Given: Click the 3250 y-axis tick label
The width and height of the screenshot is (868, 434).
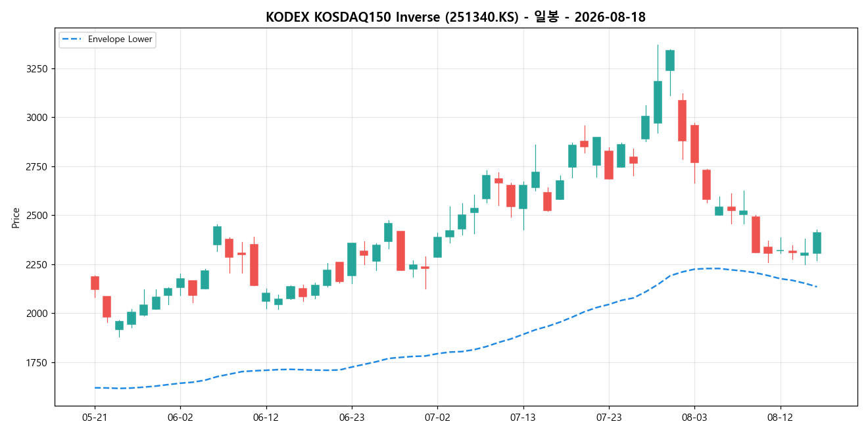Looking at the screenshot, I should (x=37, y=68).
